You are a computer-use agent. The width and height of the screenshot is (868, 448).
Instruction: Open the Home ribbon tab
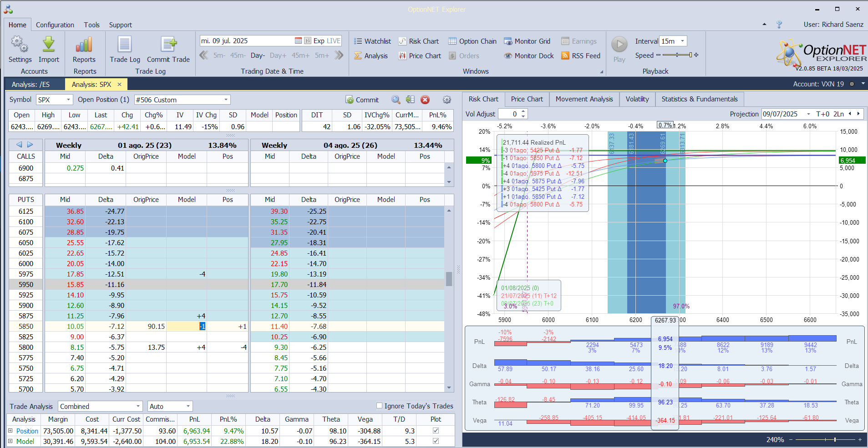(17, 25)
